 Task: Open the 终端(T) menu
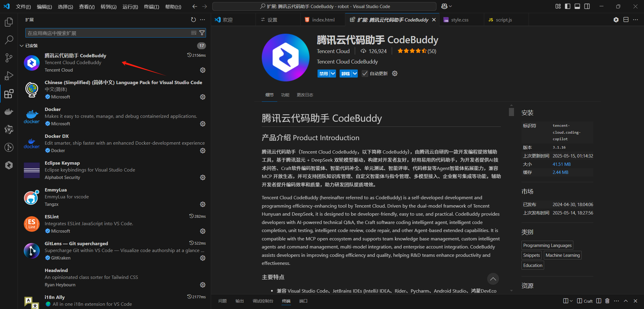(151, 7)
